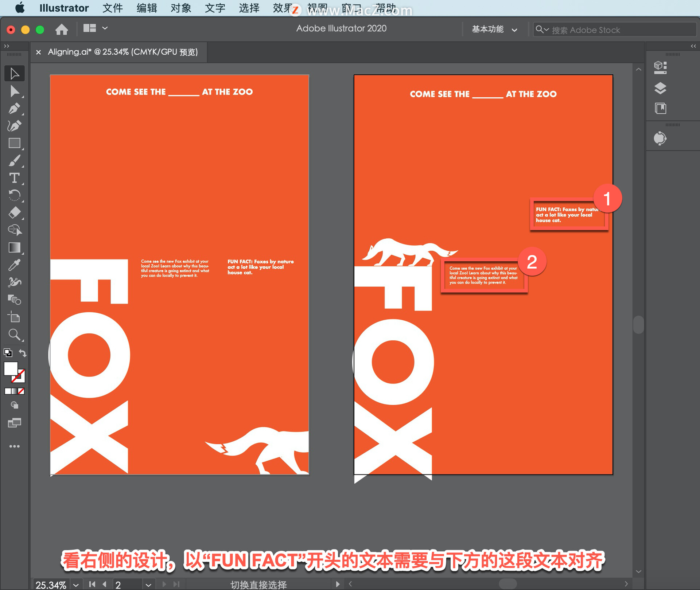
Task: Expand the left toolbar panel
Action: pyautogui.click(x=6, y=46)
